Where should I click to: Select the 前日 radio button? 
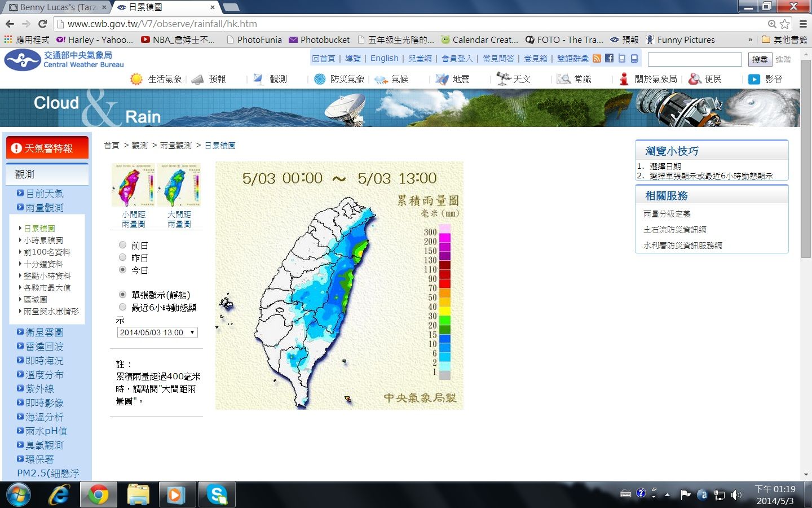pos(122,245)
